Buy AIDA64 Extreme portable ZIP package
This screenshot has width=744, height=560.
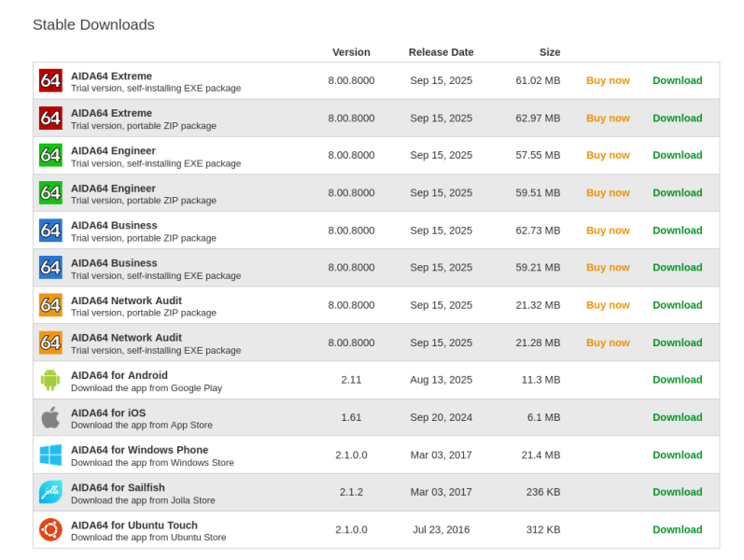[608, 119]
